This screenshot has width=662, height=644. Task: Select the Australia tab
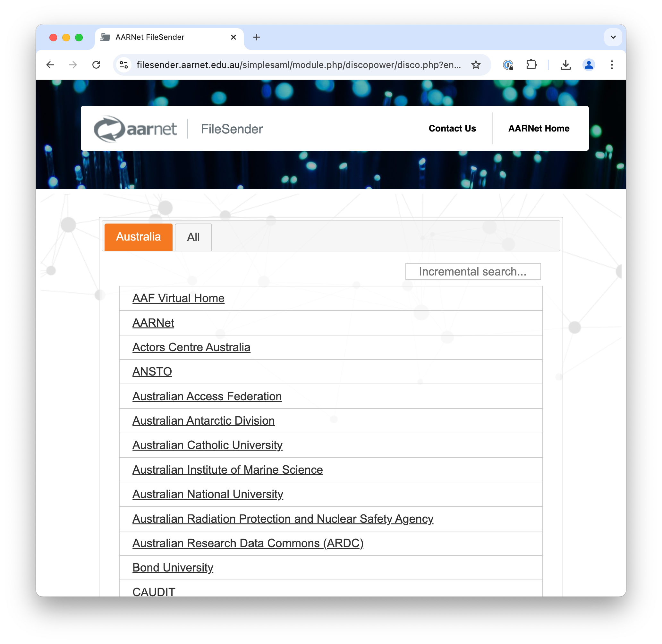tap(138, 237)
